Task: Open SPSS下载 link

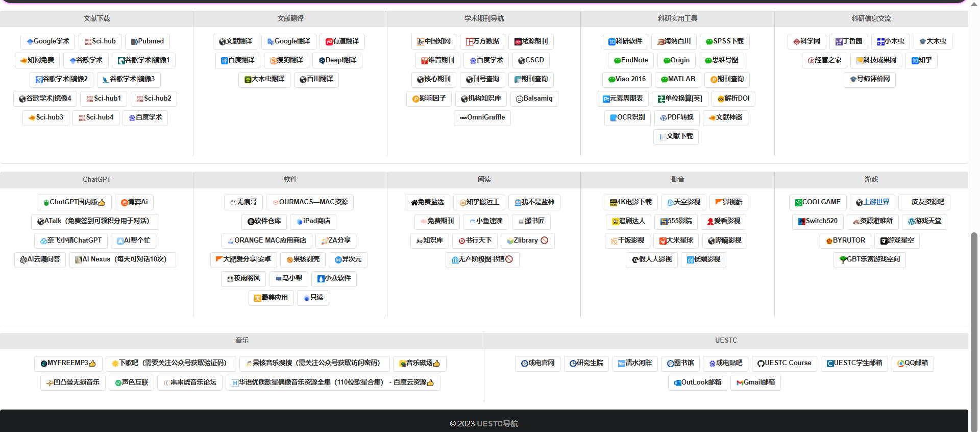Action: pos(725,41)
